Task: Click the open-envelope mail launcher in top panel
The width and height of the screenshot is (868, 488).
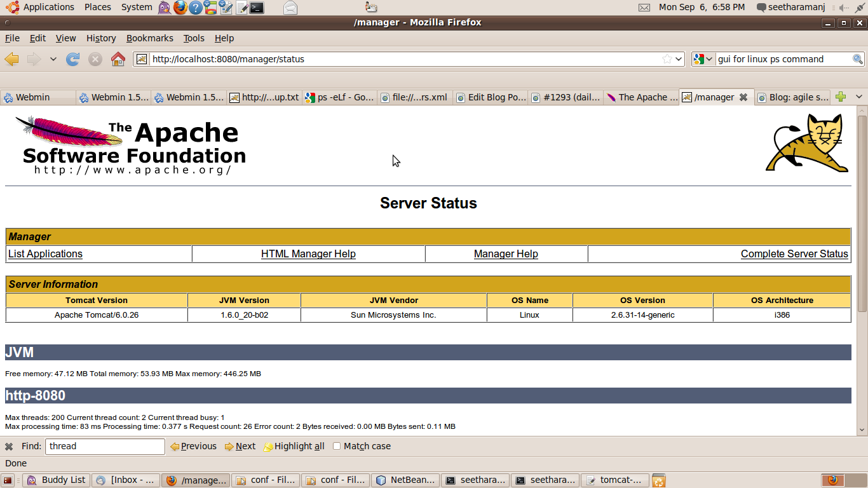Action: tap(290, 8)
